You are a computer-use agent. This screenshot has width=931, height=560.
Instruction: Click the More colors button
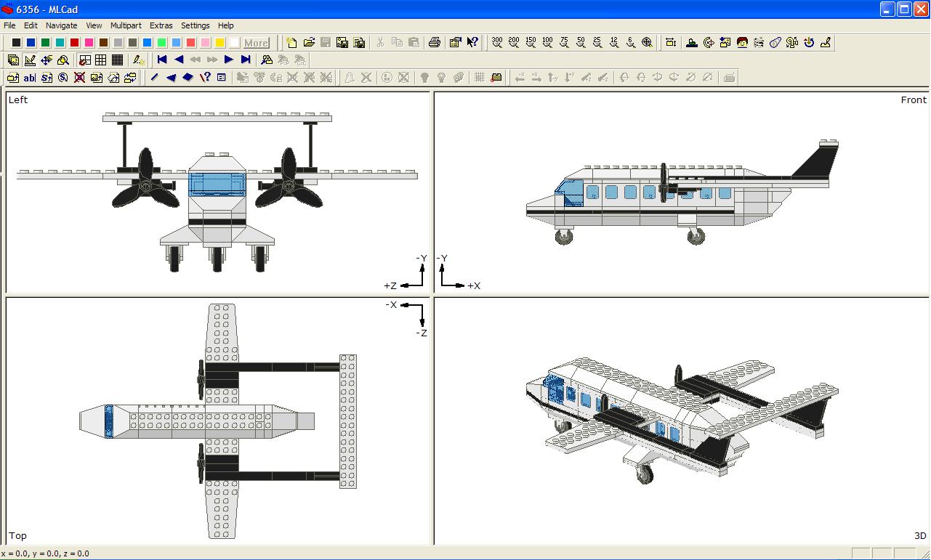(x=256, y=43)
